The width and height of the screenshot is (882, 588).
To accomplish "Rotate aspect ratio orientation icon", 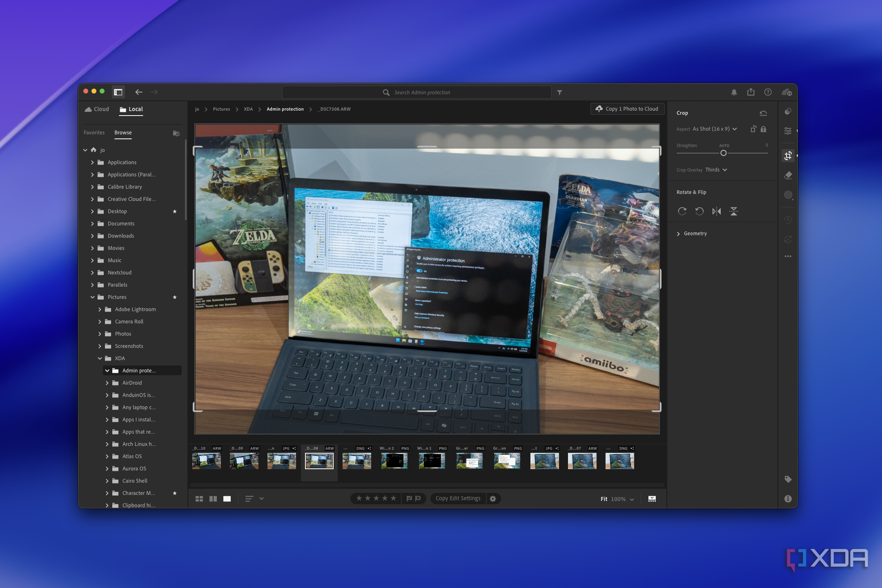I will click(753, 129).
